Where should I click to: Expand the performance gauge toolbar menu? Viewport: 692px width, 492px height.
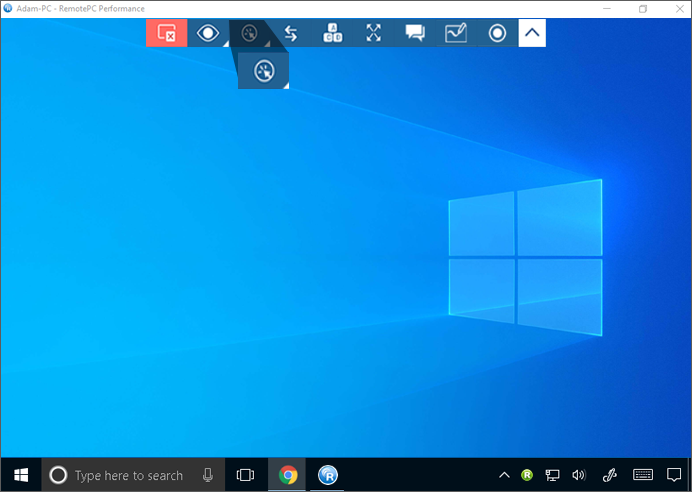(249, 33)
